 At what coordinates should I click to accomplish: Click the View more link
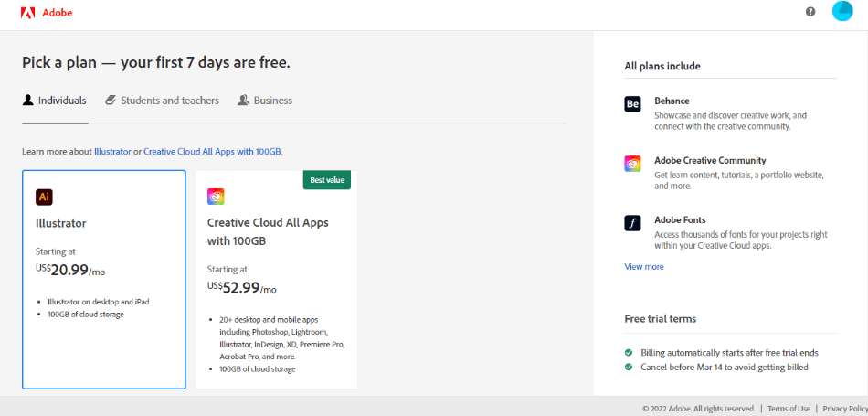coord(644,266)
